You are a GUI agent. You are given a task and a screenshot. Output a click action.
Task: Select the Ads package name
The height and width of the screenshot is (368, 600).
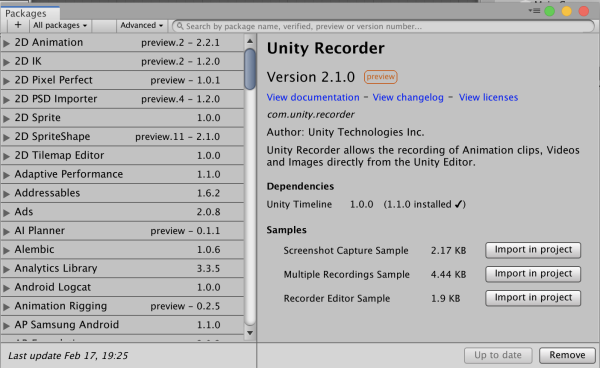pos(24,212)
